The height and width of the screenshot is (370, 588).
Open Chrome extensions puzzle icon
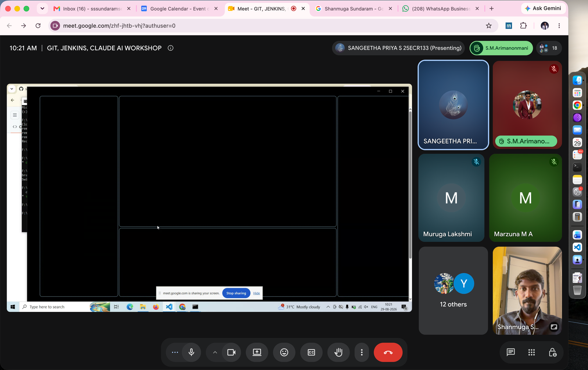tap(523, 26)
